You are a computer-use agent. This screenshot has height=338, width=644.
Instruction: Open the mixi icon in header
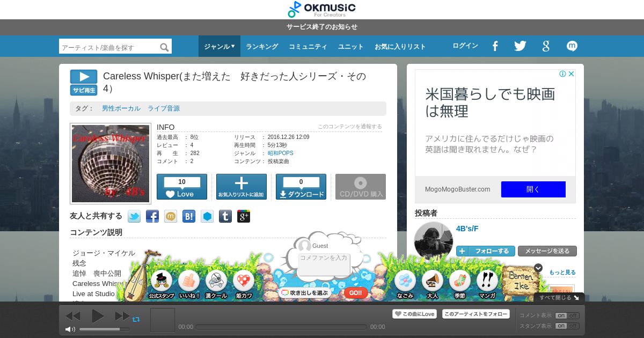572,46
